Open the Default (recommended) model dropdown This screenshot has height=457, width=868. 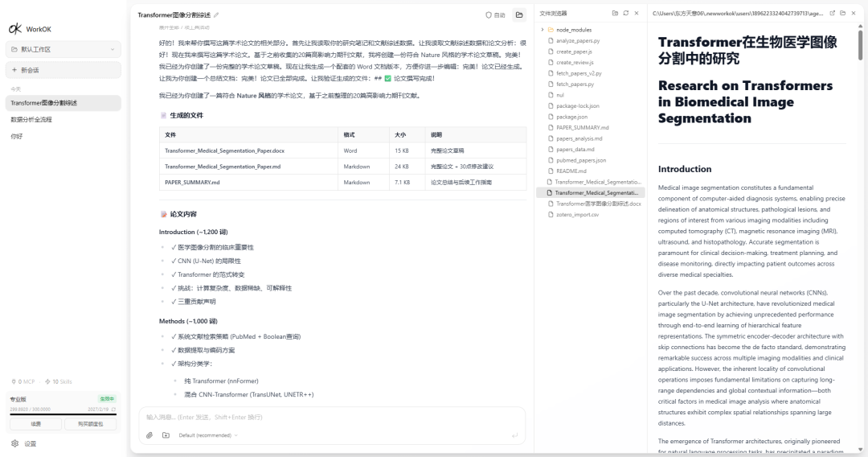tap(208, 435)
